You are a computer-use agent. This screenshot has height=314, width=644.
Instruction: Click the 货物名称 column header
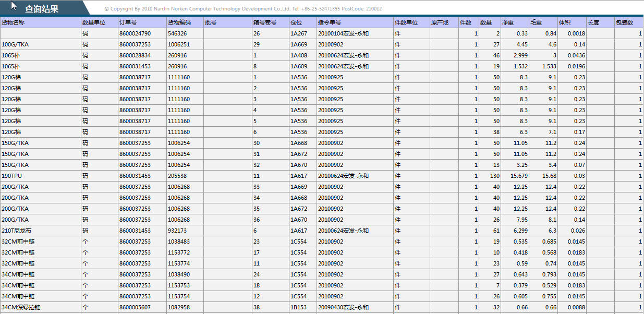pos(14,23)
